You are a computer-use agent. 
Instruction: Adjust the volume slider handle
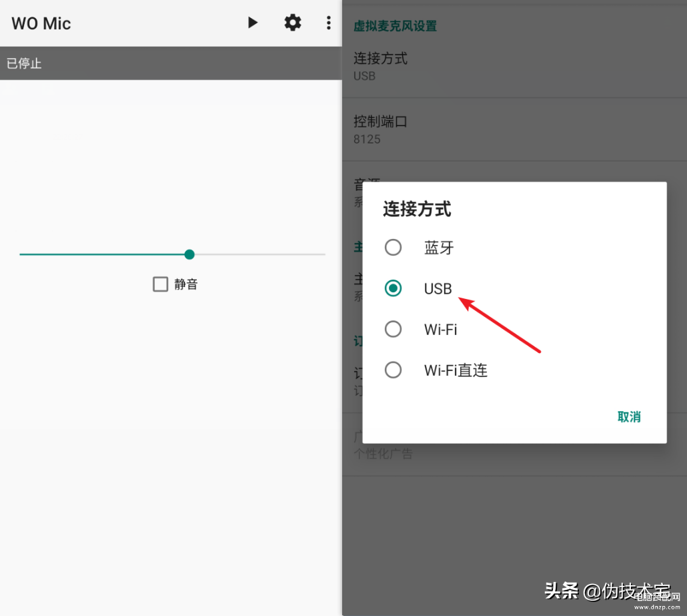(189, 254)
